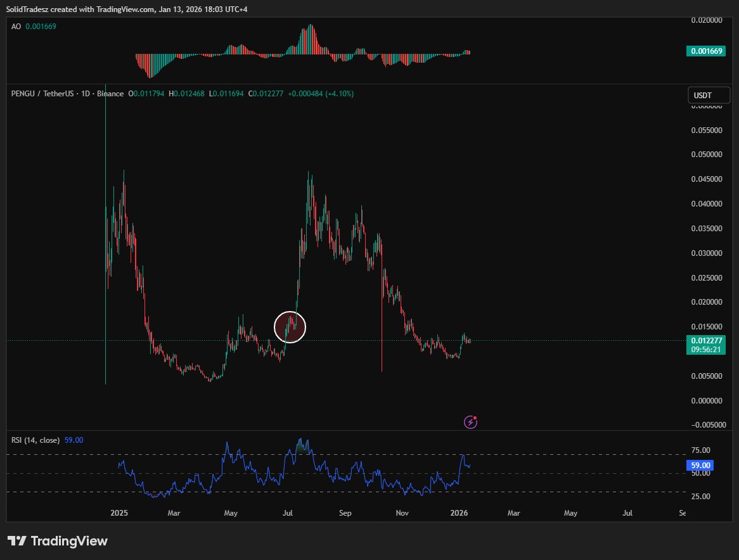Click the current price label 0.012277
The image size is (739, 560).
coord(706,345)
